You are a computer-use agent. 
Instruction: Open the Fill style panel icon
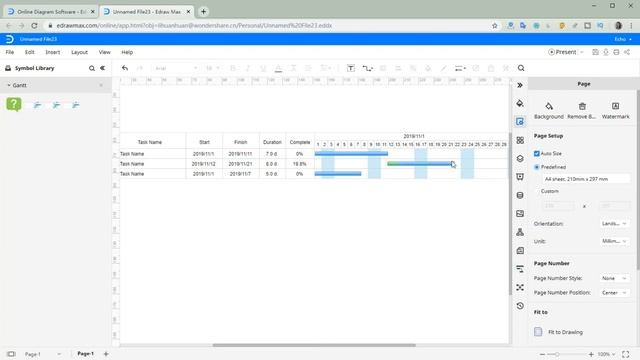pos(520,103)
